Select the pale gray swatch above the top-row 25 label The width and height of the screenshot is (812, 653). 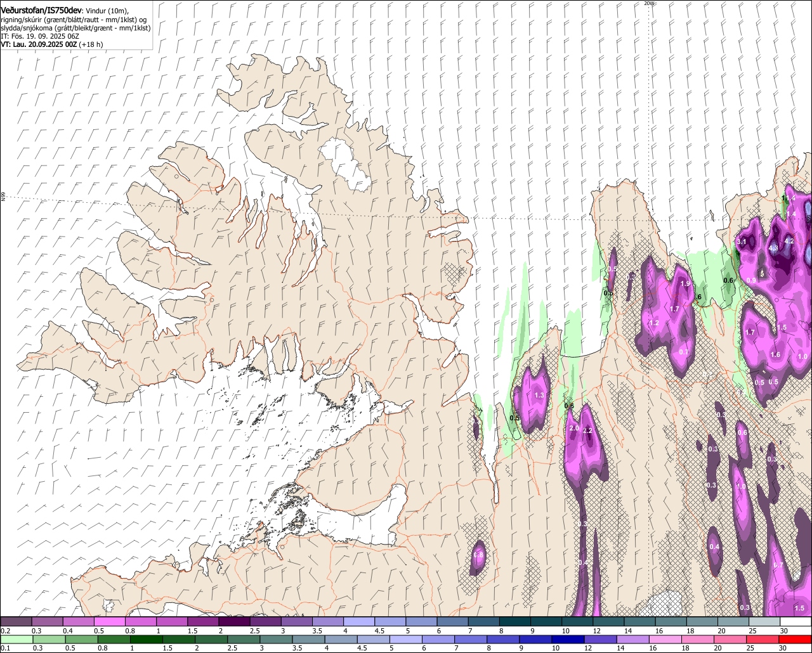tap(764, 621)
